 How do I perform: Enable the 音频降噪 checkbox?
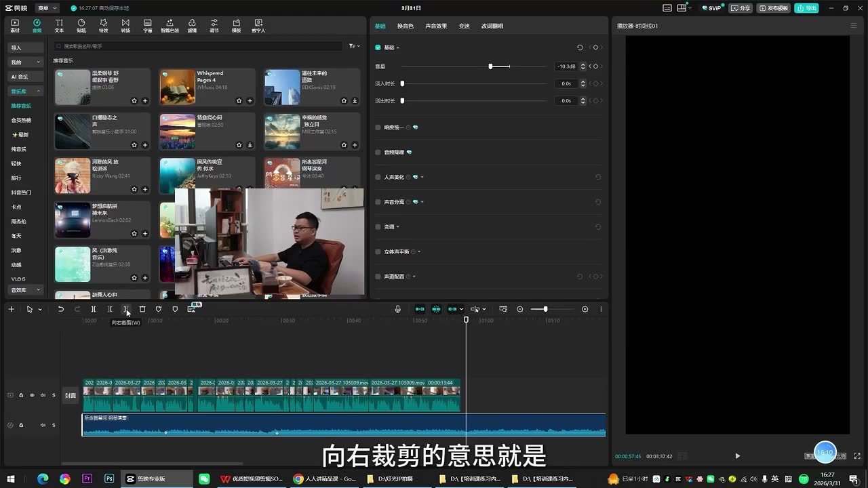click(x=378, y=152)
